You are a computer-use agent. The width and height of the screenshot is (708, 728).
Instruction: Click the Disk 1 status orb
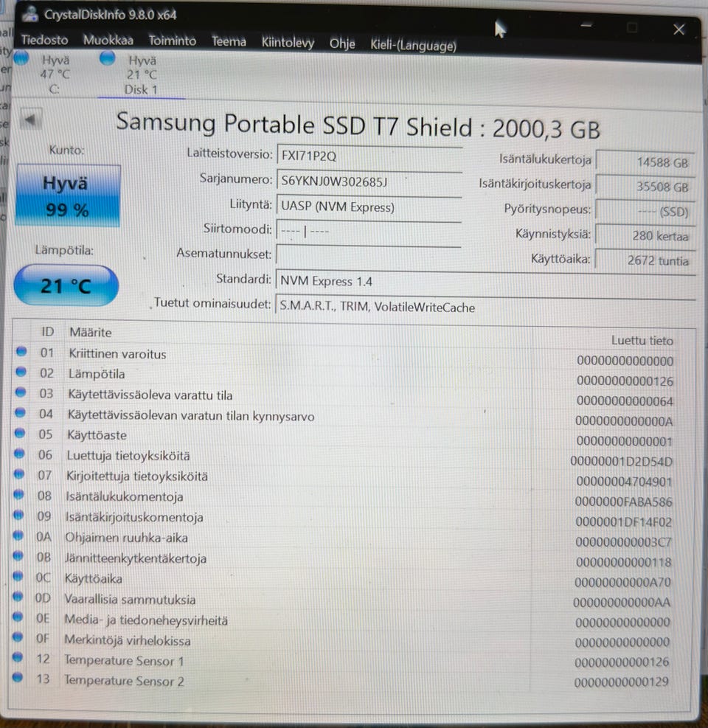107,58
